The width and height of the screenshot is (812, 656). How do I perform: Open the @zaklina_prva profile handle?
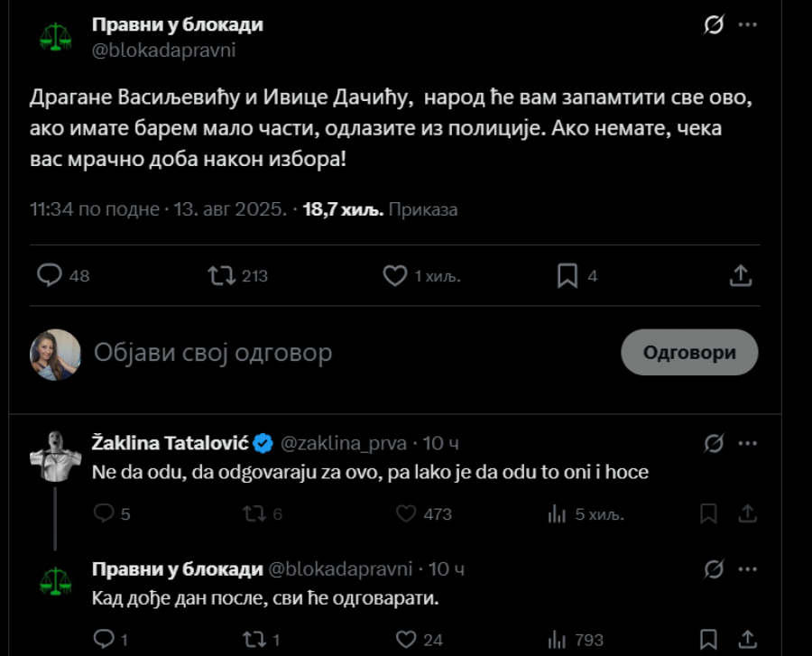click(345, 443)
